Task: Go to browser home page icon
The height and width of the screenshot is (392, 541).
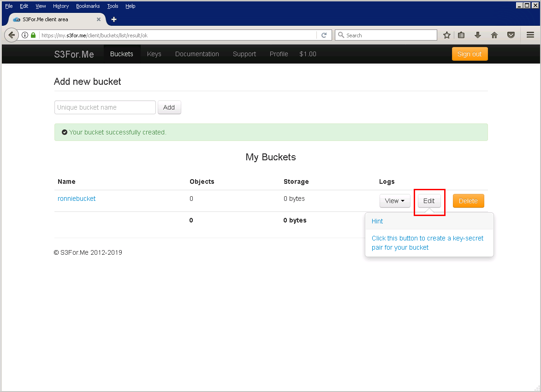Action: pyautogui.click(x=494, y=35)
